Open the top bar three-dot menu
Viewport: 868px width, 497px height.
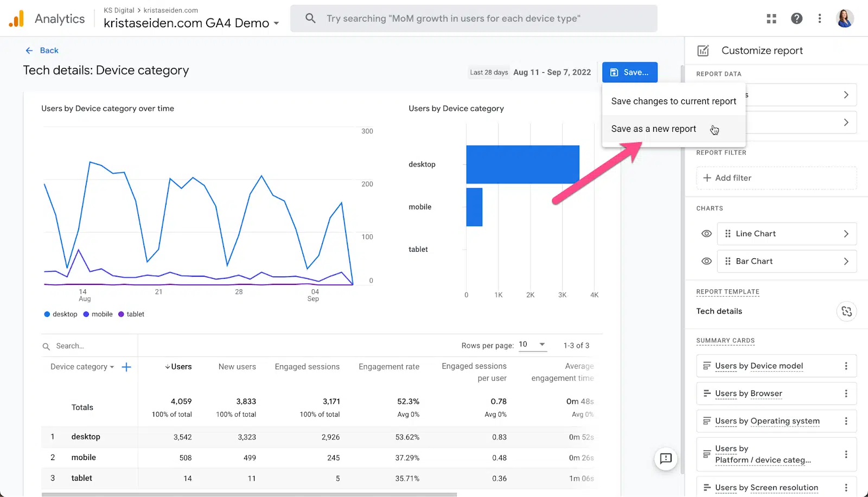pyautogui.click(x=820, y=18)
